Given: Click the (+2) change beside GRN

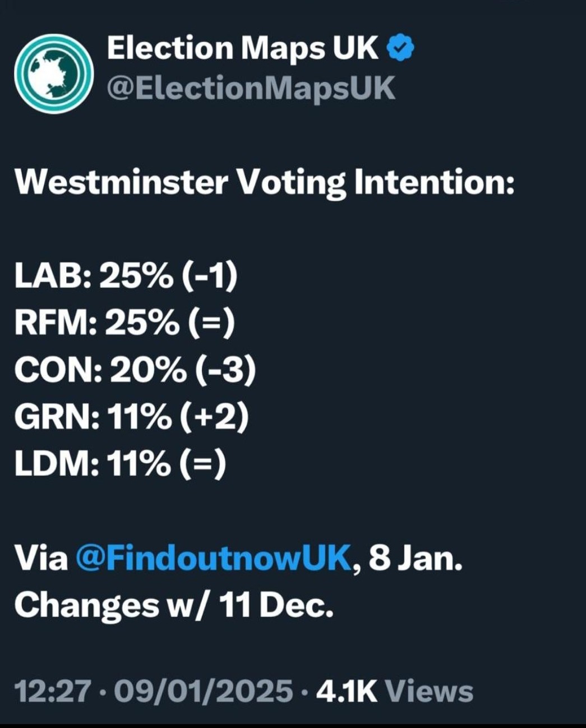Looking at the screenshot, I should pyautogui.click(x=220, y=417).
